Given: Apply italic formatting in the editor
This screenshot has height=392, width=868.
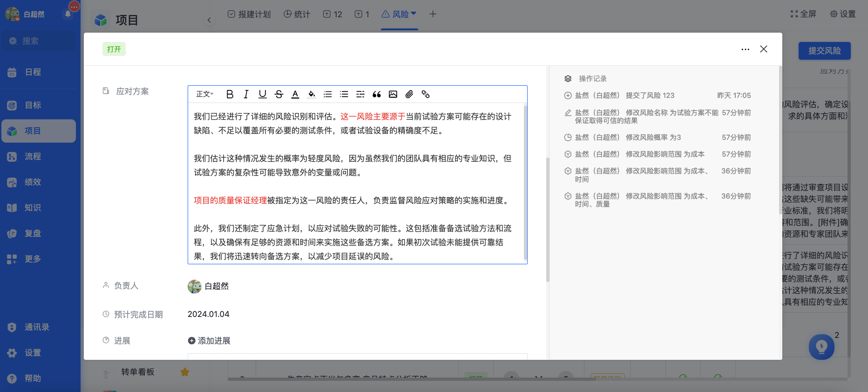Looking at the screenshot, I should click(246, 94).
